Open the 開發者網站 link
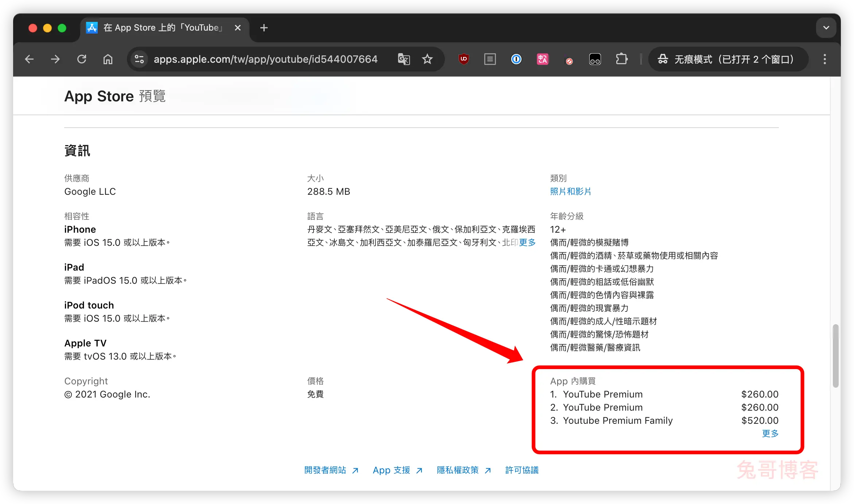Viewport: 854px width, 504px height. tap(331, 470)
